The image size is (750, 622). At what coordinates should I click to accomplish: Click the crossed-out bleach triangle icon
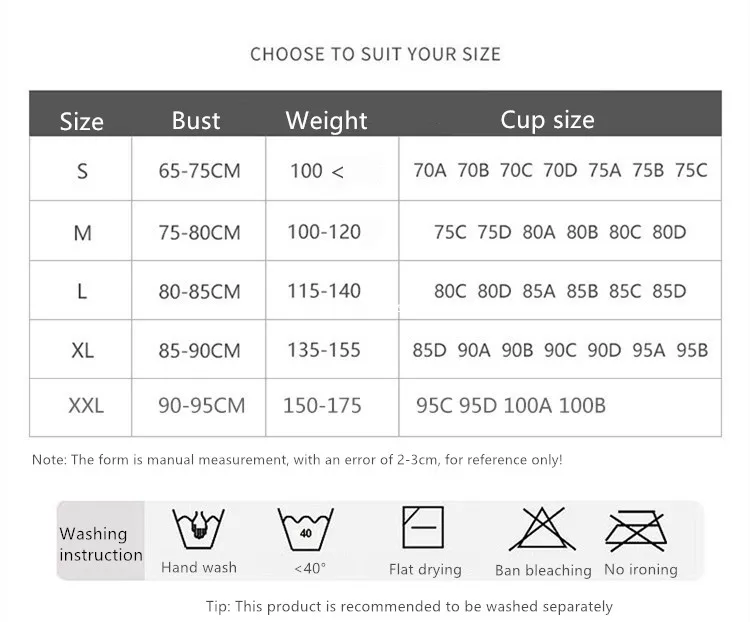click(542, 529)
